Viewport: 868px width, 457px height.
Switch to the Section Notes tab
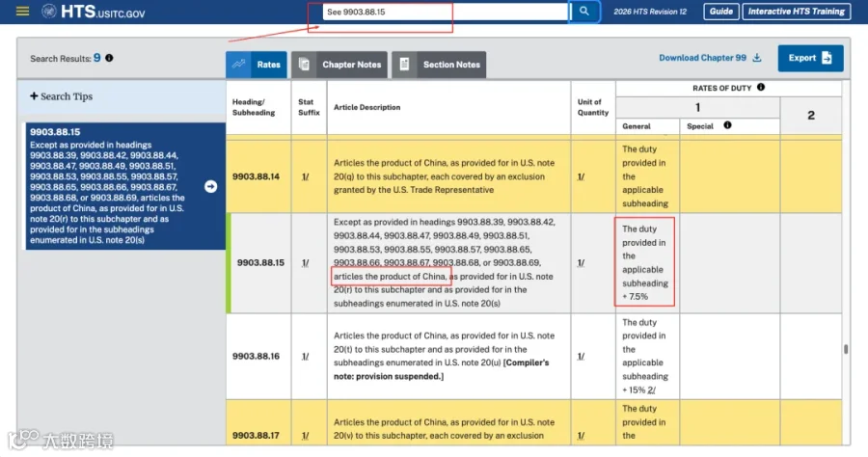click(x=439, y=65)
